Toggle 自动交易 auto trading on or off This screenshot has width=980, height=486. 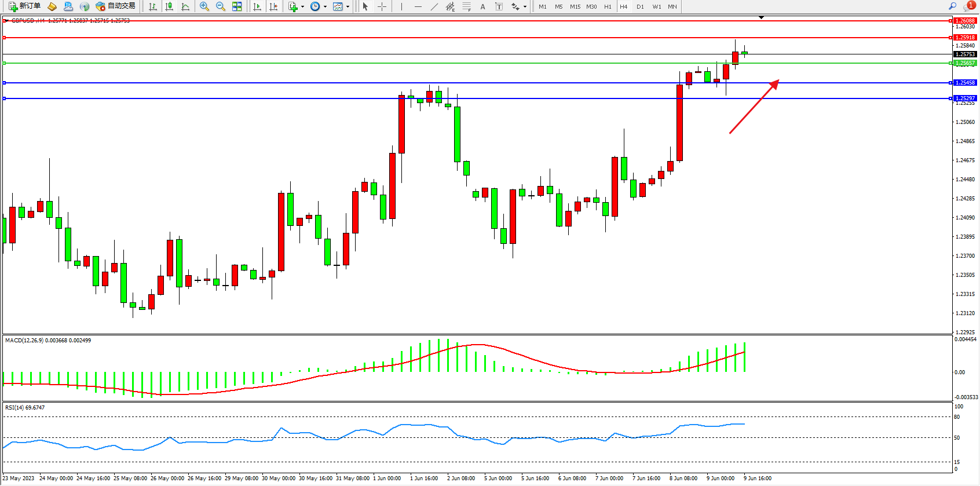pos(116,6)
